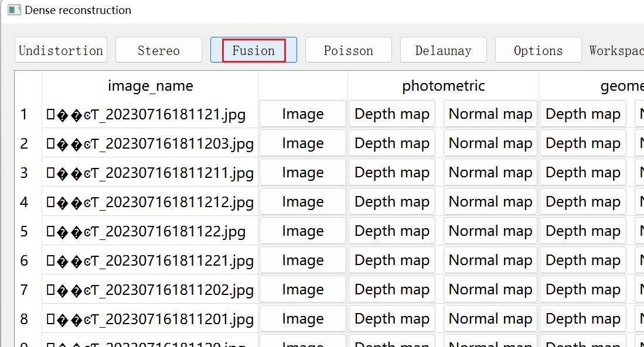View photometric Normal map for row 5
Image resolution: width=644 pixels, height=347 pixels.
point(490,231)
